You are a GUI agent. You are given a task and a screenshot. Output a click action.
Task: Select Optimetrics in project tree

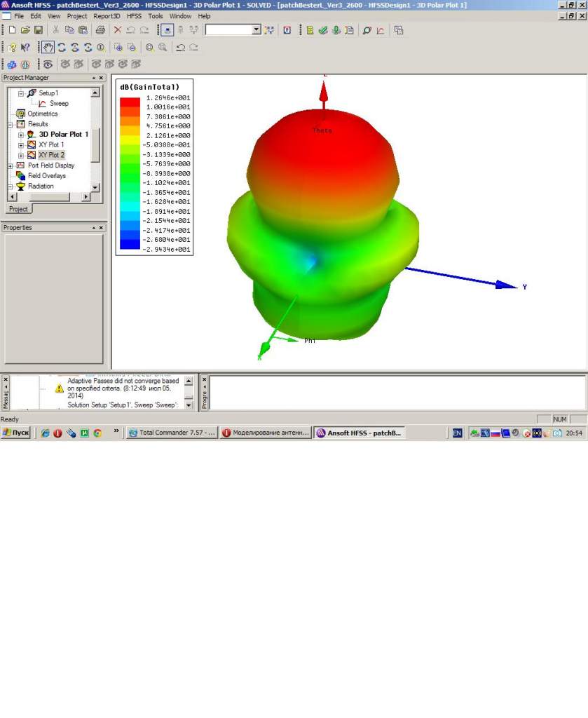[x=43, y=114]
